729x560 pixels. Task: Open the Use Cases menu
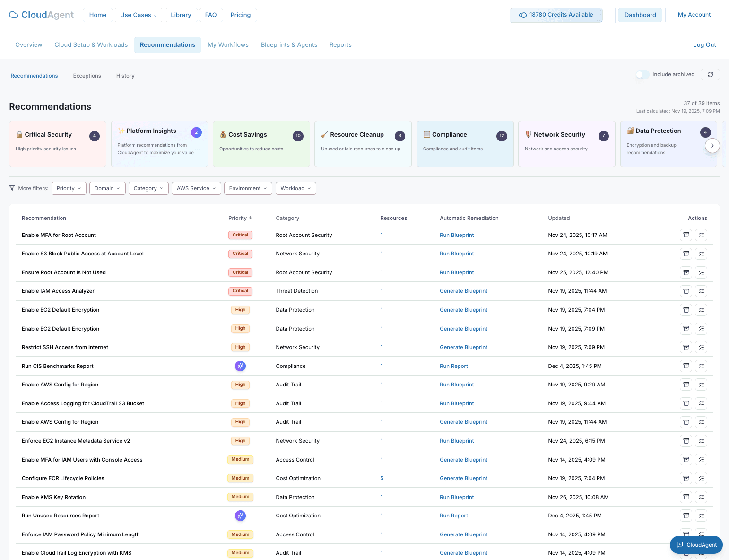138,15
